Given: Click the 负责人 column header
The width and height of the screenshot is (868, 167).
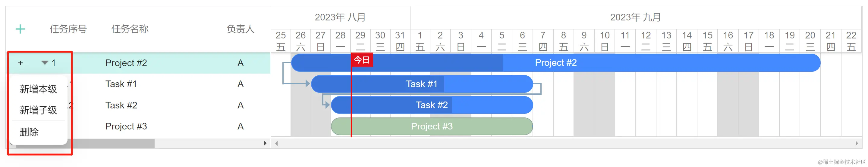Looking at the screenshot, I should click(x=240, y=29).
